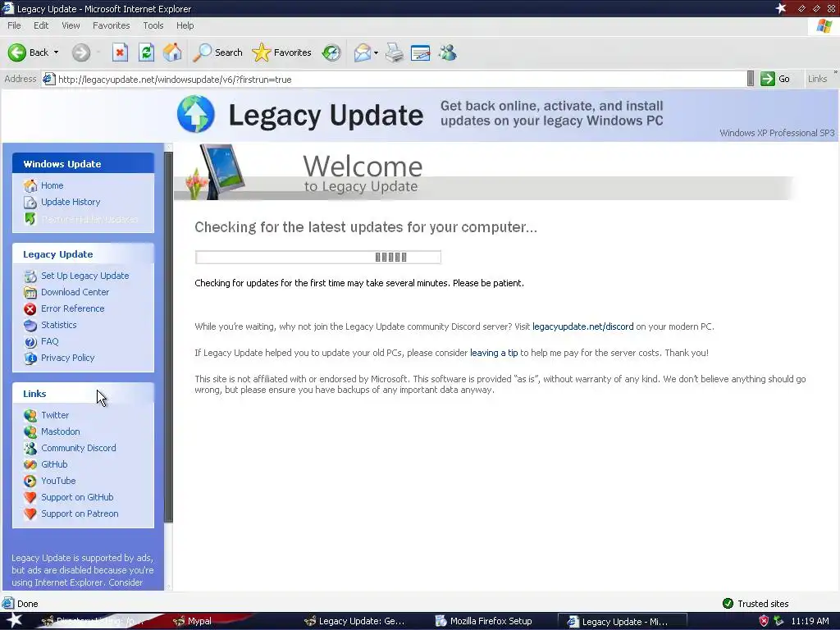Open the Mastodon link

point(61,431)
